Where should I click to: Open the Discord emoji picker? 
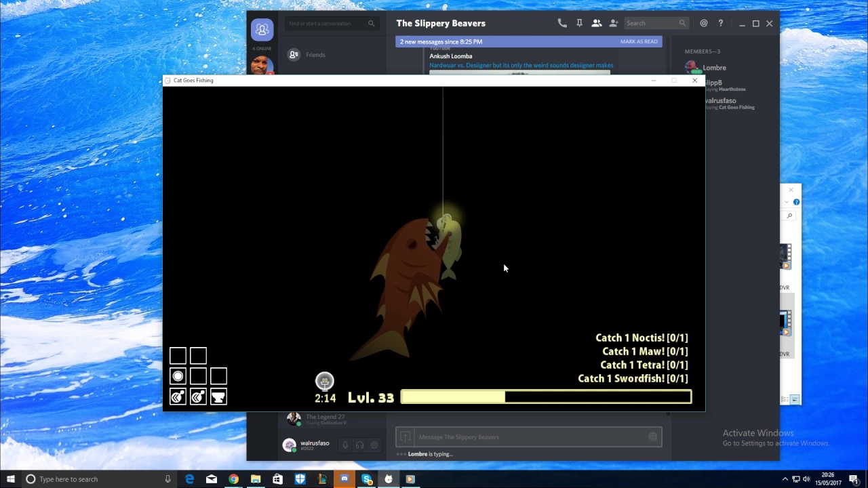653,437
